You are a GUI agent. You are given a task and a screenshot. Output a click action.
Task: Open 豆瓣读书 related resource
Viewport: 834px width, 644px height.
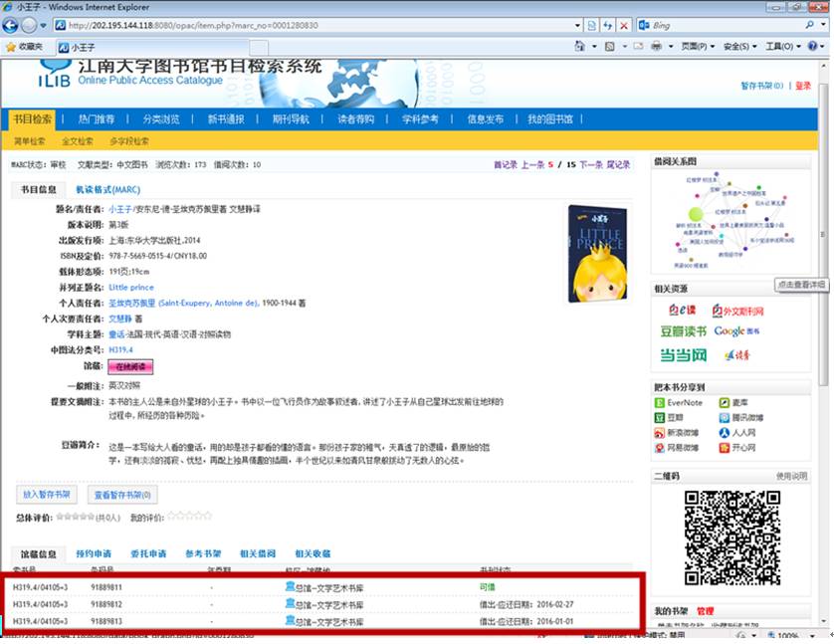click(x=682, y=331)
